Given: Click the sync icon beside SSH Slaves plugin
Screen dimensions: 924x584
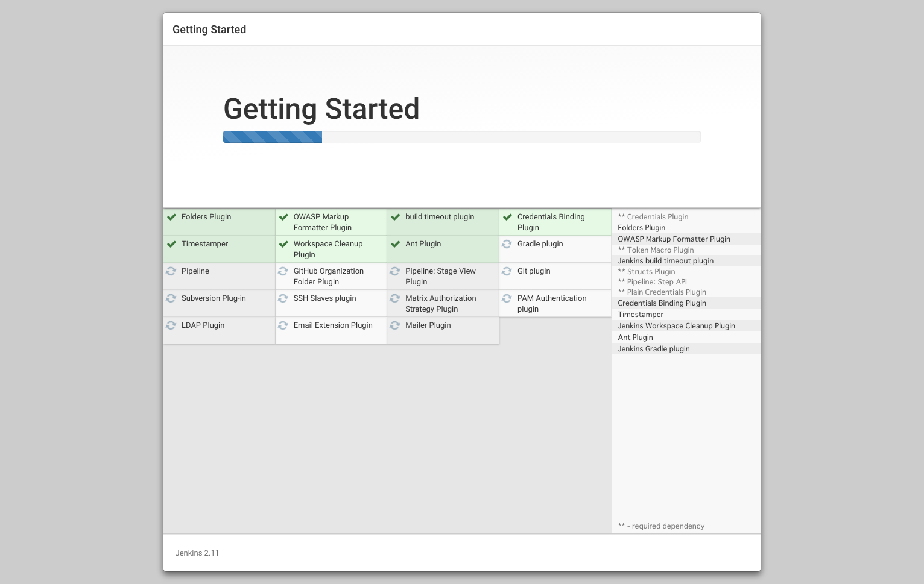Looking at the screenshot, I should 283,298.
